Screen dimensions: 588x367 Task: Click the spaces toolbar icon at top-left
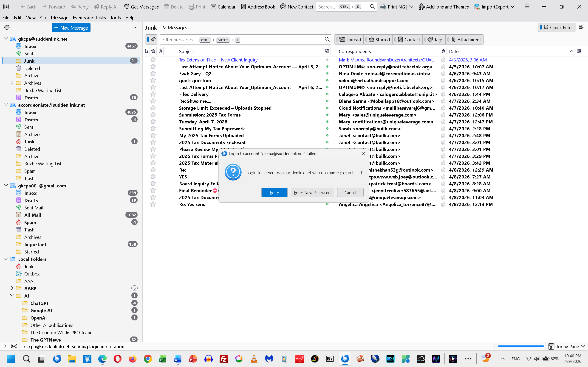click(x=6, y=7)
